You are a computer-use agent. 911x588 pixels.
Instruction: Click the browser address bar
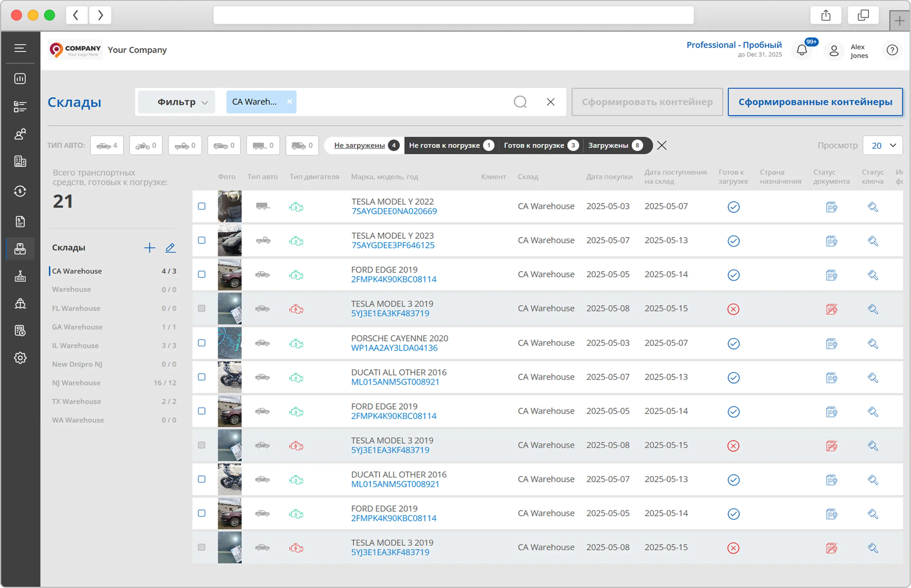pyautogui.click(x=453, y=15)
